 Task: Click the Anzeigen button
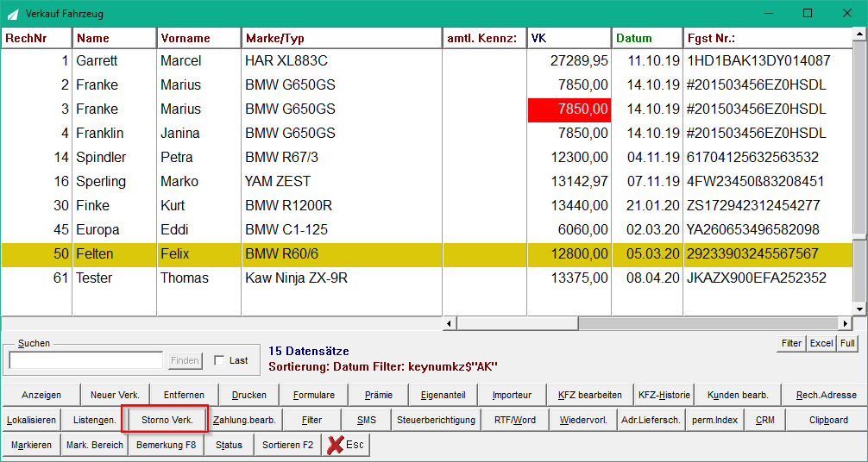pyautogui.click(x=41, y=395)
